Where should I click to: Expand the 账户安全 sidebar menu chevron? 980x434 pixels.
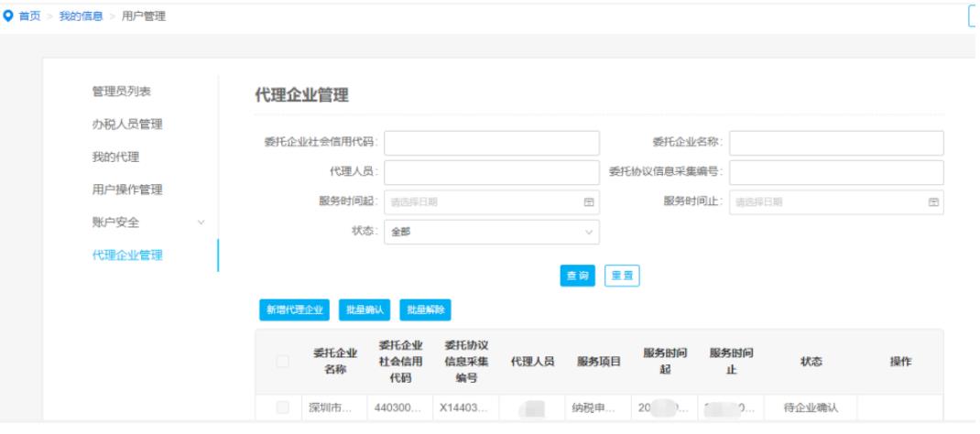201,222
